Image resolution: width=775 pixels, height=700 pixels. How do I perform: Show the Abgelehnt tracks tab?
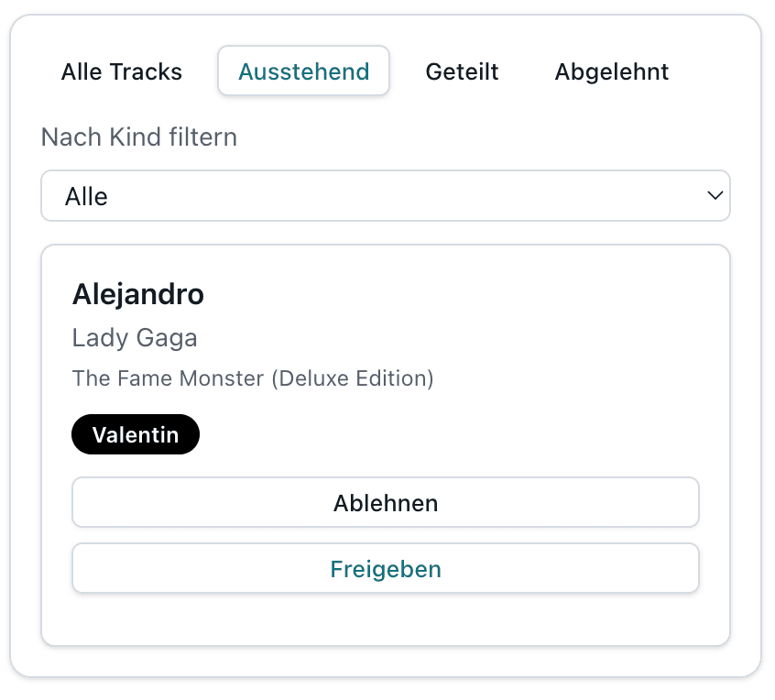tap(611, 71)
